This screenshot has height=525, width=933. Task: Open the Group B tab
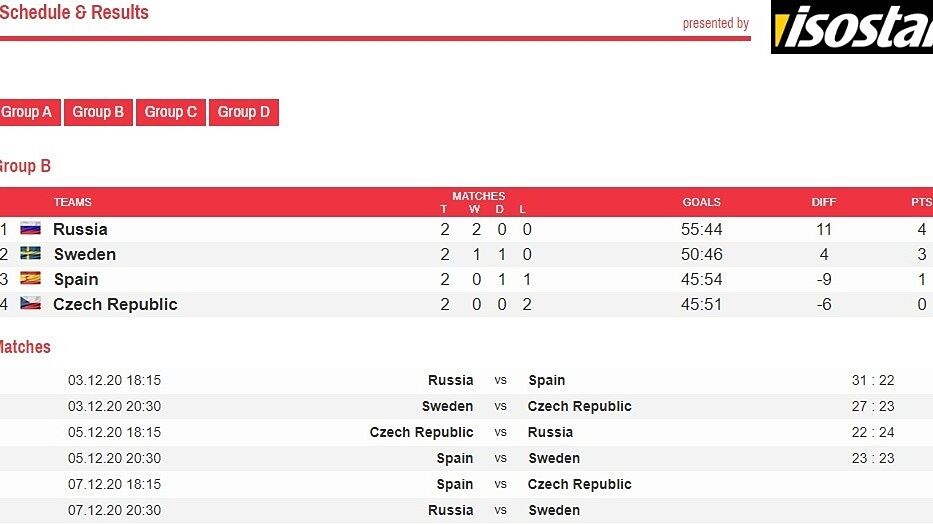98,112
